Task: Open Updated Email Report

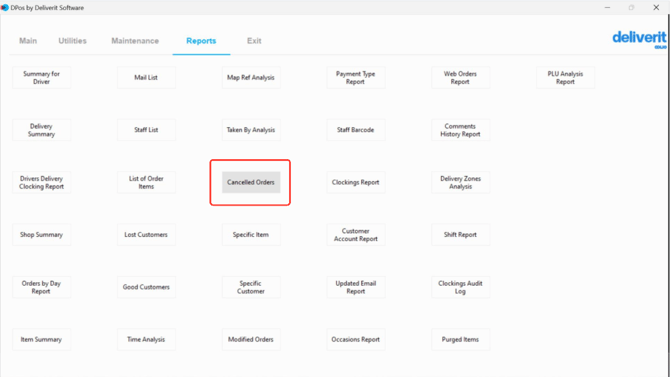Action: 356,287
